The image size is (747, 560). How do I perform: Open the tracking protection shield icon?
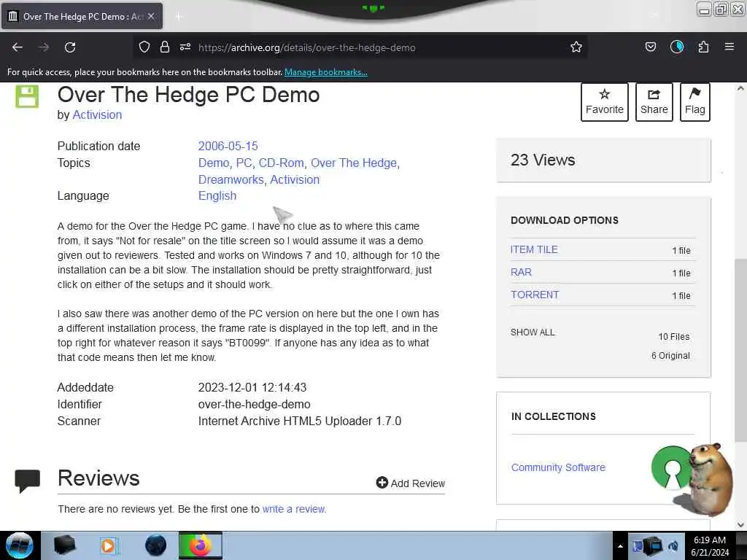coord(144,47)
